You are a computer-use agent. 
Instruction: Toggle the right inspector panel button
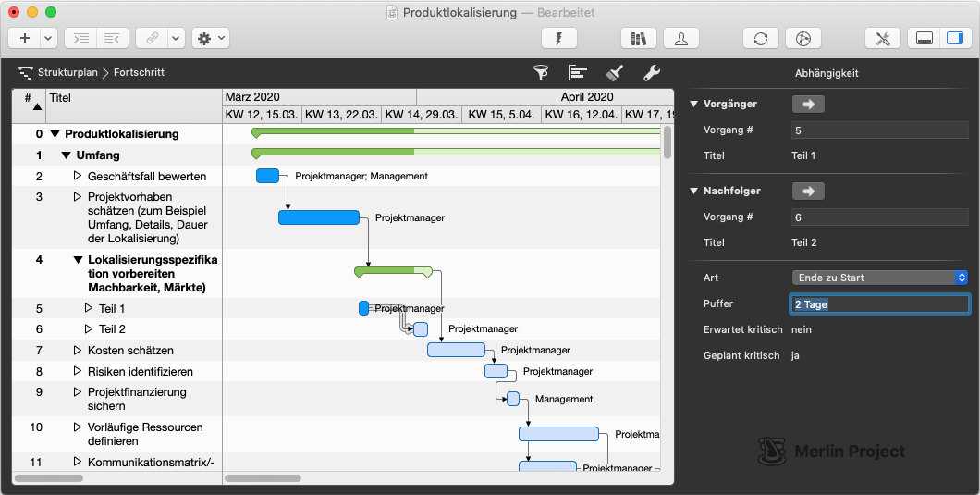[952, 38]
